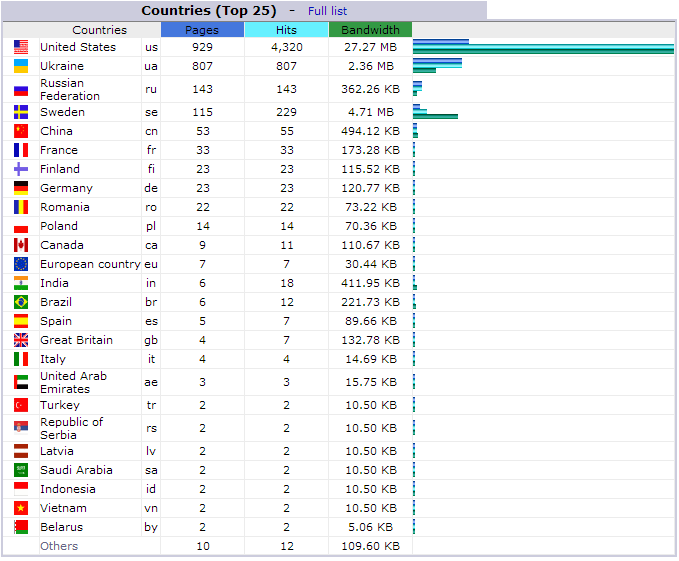Select the Saudi Arabia country name
This screenshot has height=561, width=679.
click(x=76, y=470)
